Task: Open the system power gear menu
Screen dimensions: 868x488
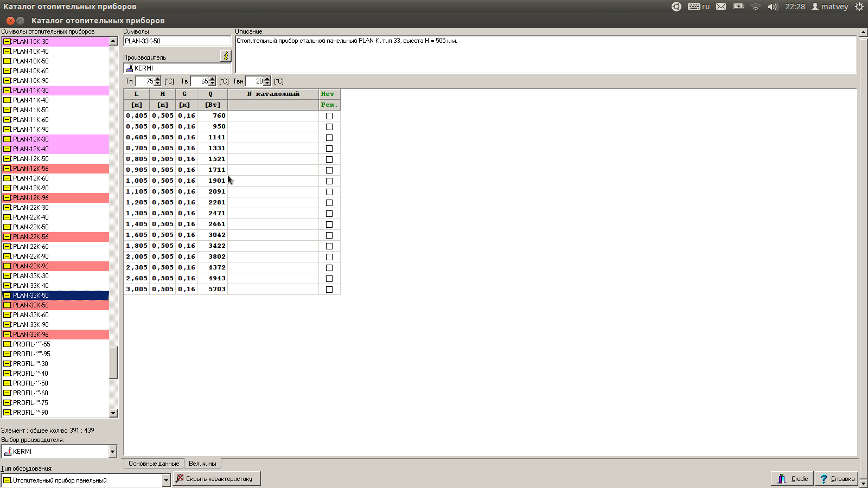Action: [859, 7]
